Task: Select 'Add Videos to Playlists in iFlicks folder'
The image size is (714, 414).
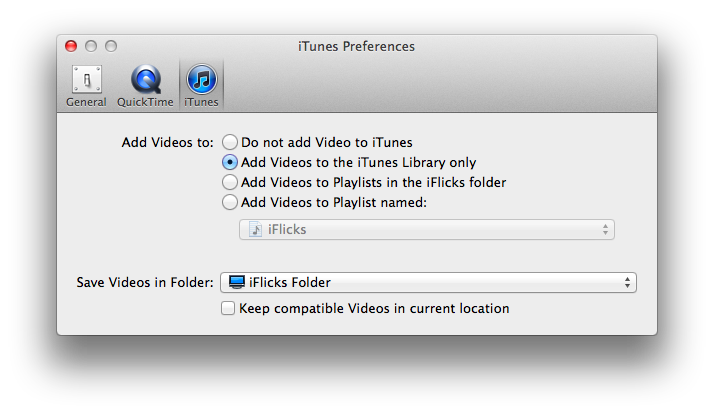Action: tap(230, 182)
